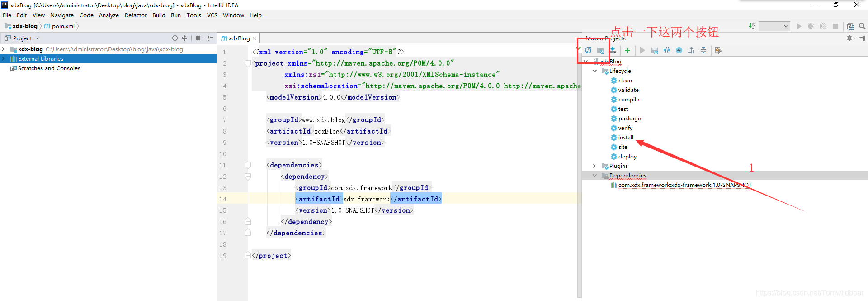Image resolution: width=868 pixels, height=301 pixels.
Task: Click Generate Sources and Update Folders icon
Action: [600, 50]
